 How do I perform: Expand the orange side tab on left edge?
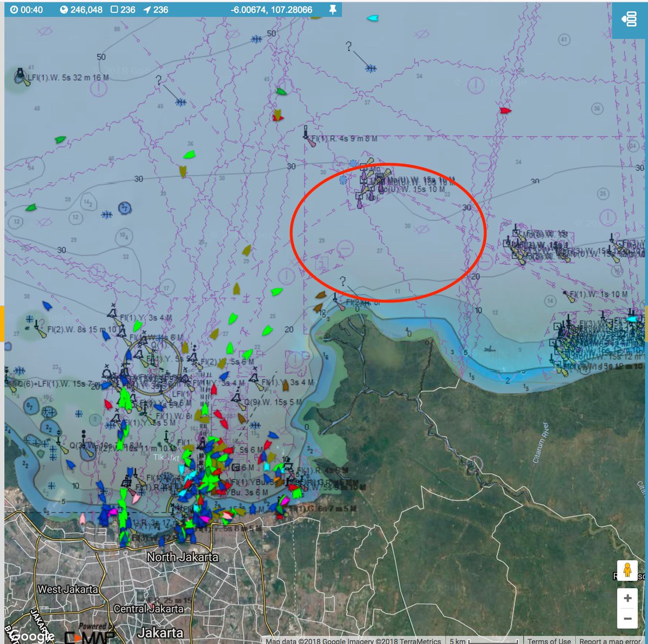click(2, 323)
